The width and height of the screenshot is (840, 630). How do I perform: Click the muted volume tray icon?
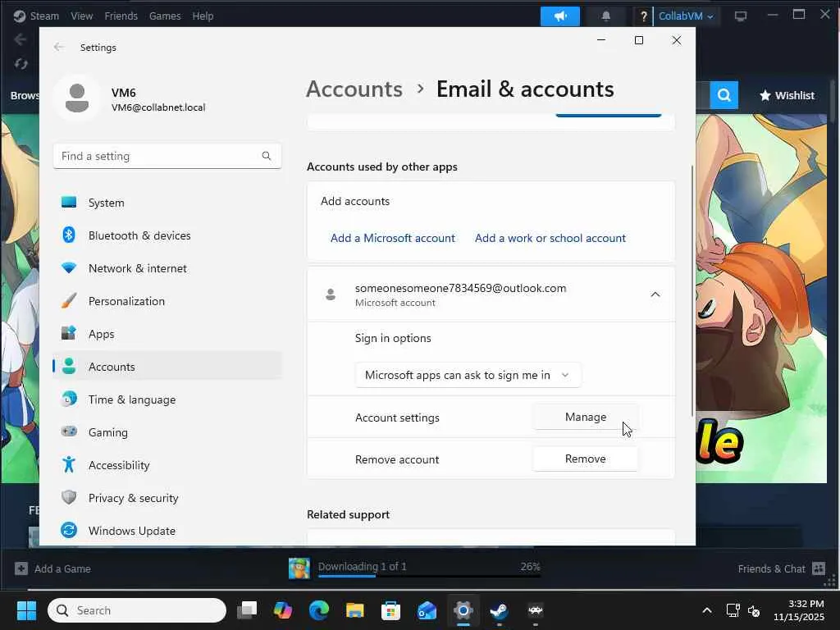point(755,610)
